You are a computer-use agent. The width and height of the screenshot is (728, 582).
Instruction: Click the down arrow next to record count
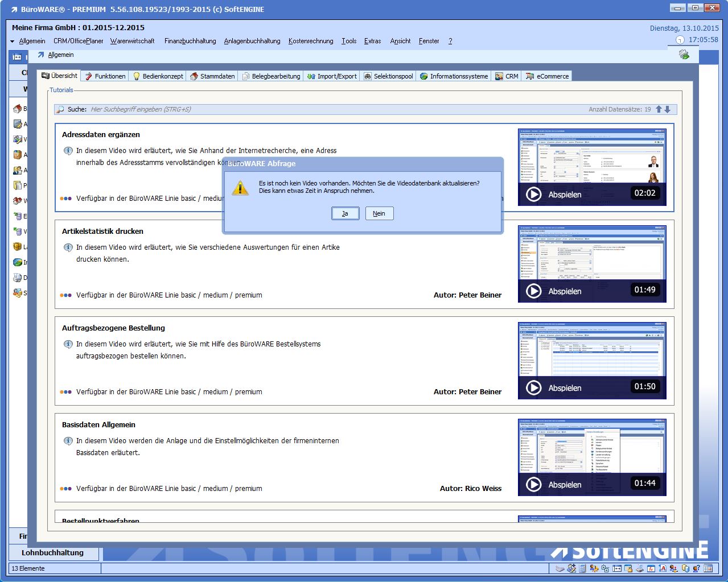(668, 109)
